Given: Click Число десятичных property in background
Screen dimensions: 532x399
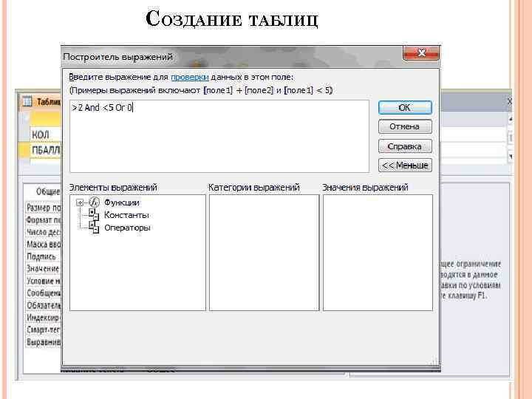Looking at the screenshot, I should tap(43, 232).
